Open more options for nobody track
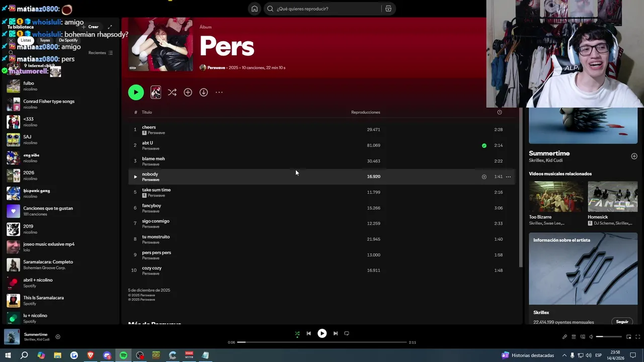This screenshot has height=362, width=644. click(x=508, y=176)
